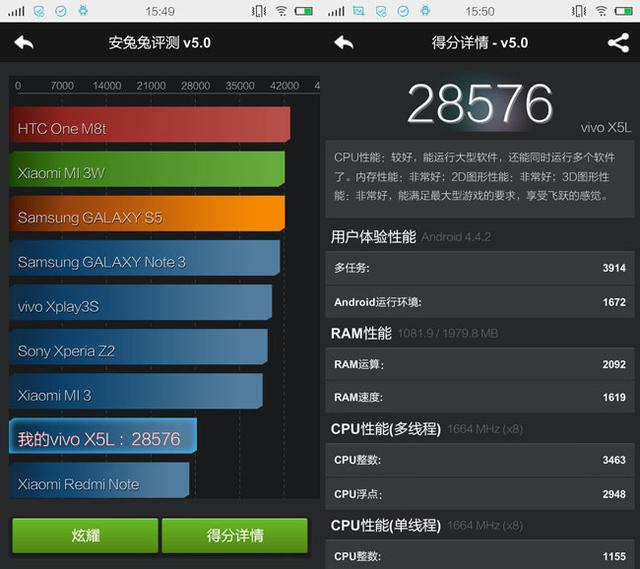Screen dimensions: 640x569
Task: Tap left screen Wi-Fi status icon
Action: pyautogui.click(x=281, y=11)
